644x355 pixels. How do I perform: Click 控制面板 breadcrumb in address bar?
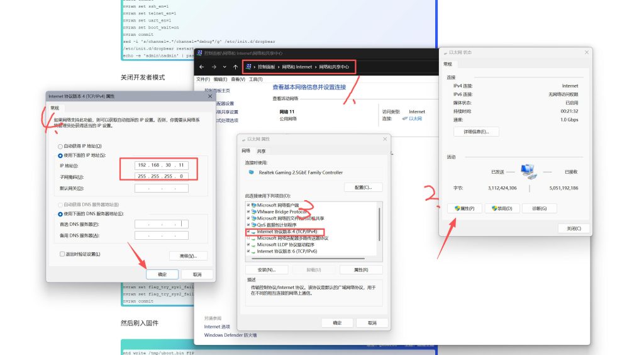(x=267, y=67)
